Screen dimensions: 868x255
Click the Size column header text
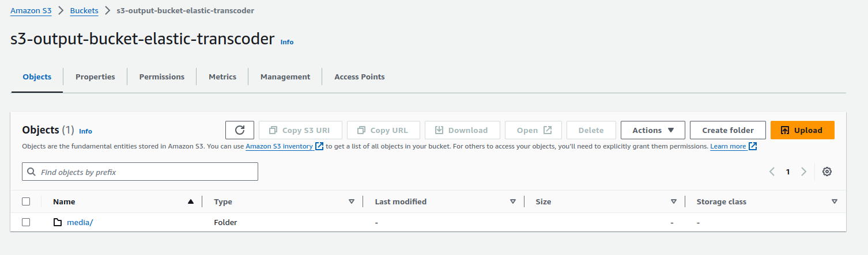[x=543, y=201]
